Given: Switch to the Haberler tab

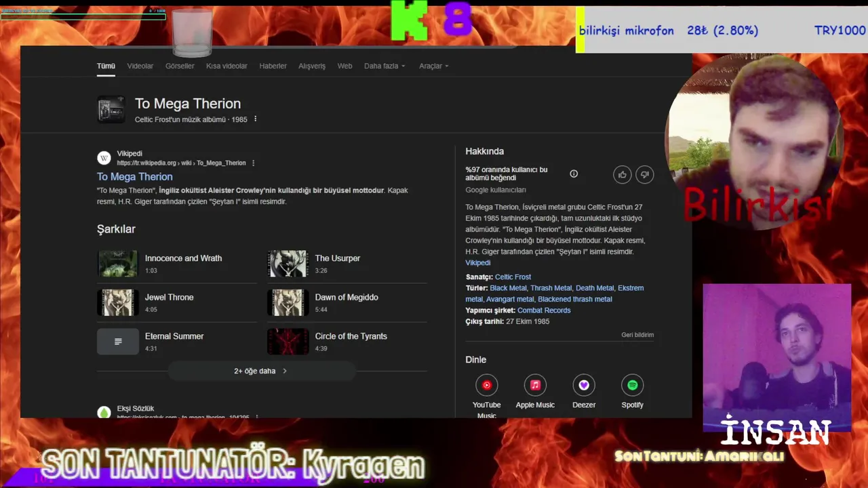Looking at the screenshot, I should click(273, 66).
